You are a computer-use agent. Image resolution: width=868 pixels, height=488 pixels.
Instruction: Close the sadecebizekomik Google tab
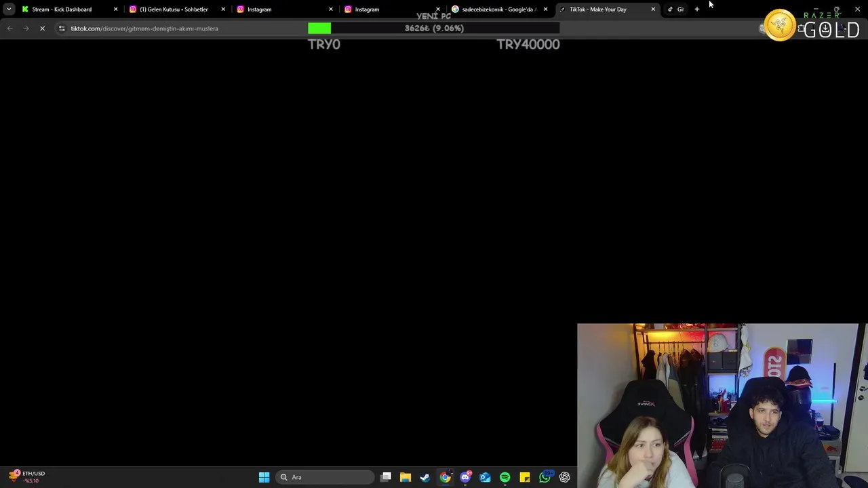pos(545,9)
